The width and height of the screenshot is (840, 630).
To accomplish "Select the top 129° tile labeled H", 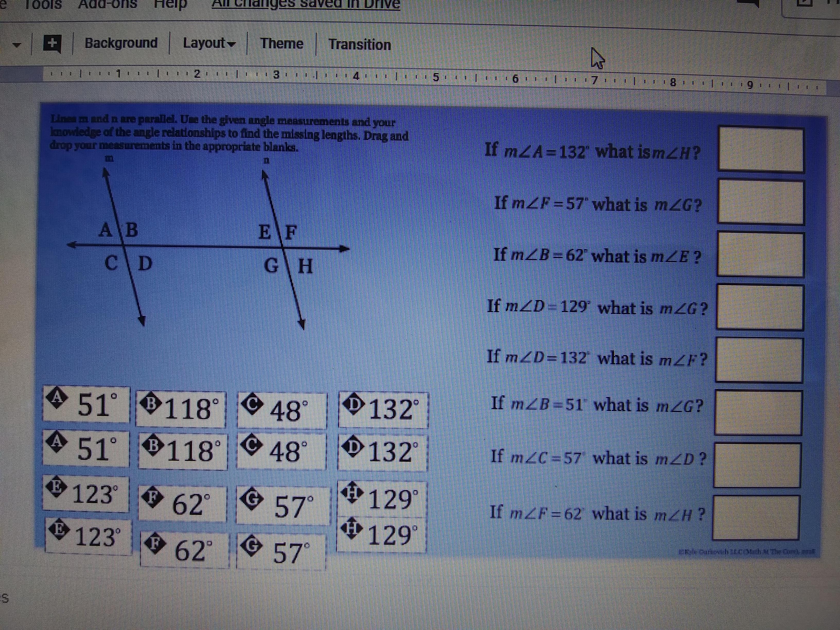I will pyautogui.click(x=382, y=498).
